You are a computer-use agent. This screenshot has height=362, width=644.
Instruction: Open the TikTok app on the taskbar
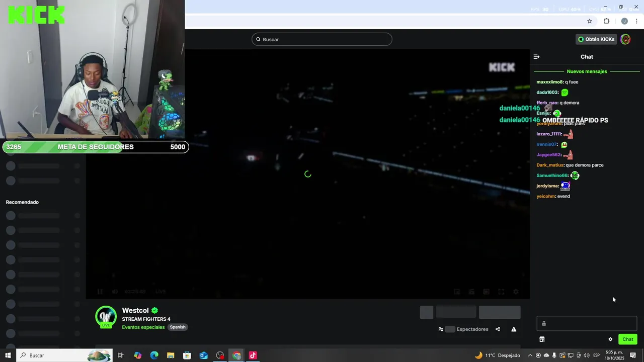(253, 355)
